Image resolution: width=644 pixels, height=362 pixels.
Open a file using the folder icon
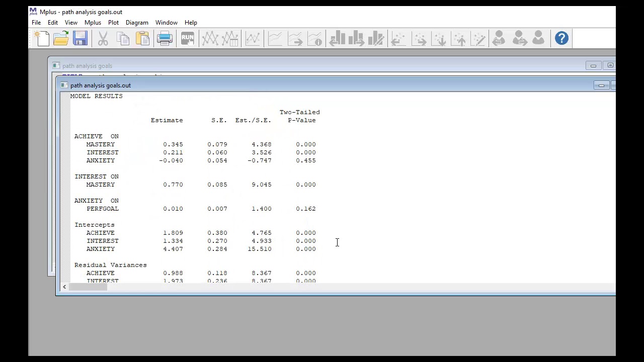pyautogui.click(x=61, y=38)
